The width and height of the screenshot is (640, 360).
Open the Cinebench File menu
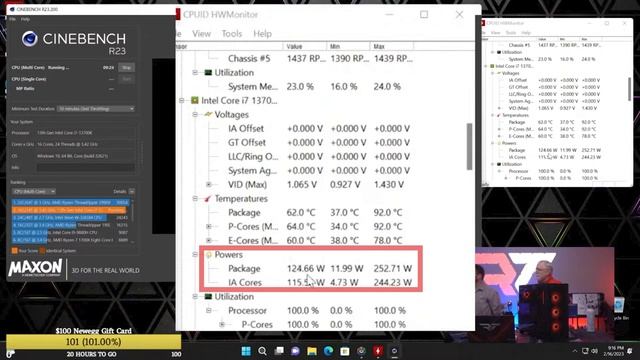point(13,19)
